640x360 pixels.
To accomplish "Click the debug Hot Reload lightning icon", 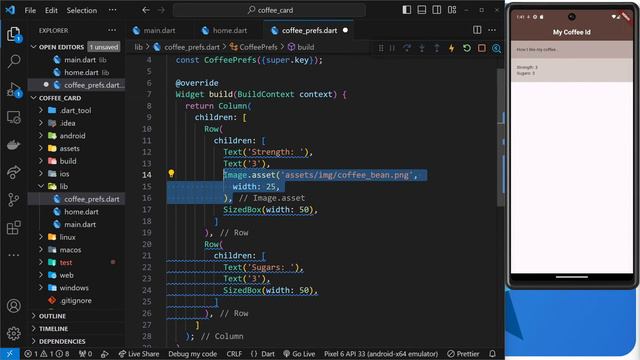I will 452,48.
